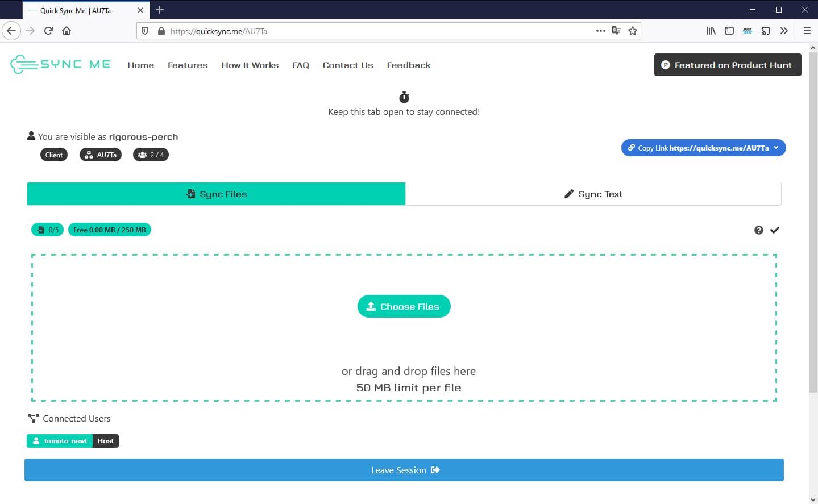Open the FAQ nav link

point(301,65)
